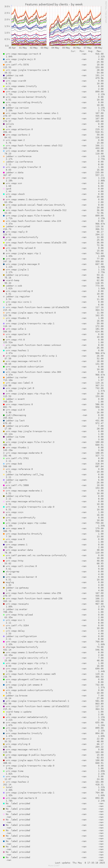Click the ipv6 legend color swatch
The width and height of the screenshot is (108, 868).
click(4, 189)
